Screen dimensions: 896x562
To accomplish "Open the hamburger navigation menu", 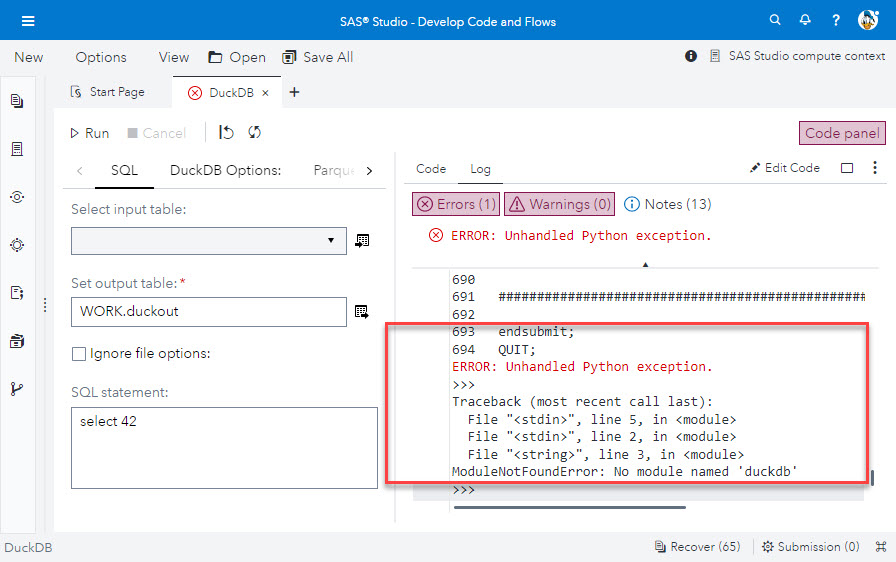I will pyautogui.click(x=28, y=21).
